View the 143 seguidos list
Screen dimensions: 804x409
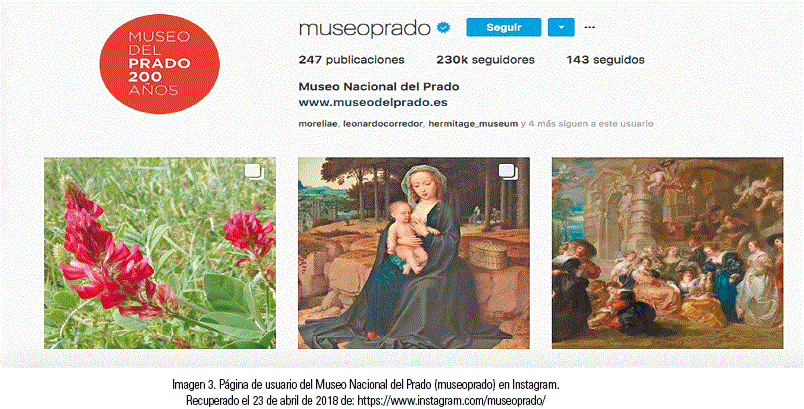[606, 60]
